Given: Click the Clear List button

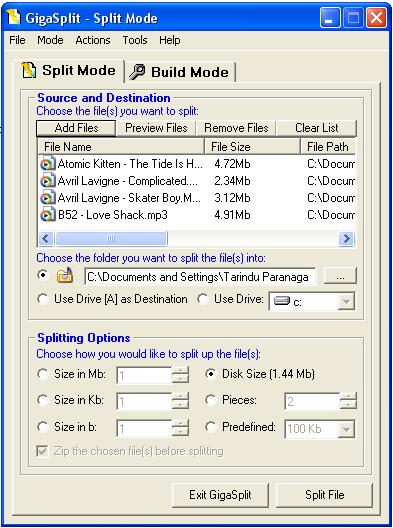Looking at the screenshot, I should [316, 128].
